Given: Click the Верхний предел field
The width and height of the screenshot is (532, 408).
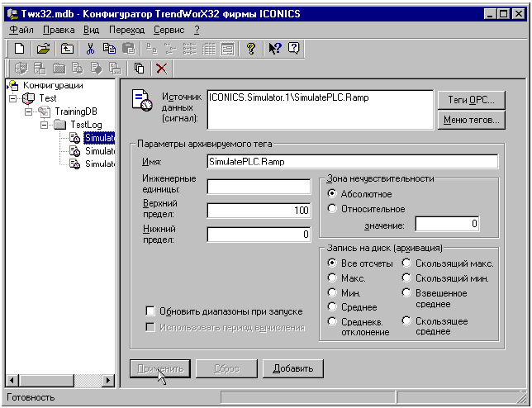Looking at the screenshot, I should point(259,211).
